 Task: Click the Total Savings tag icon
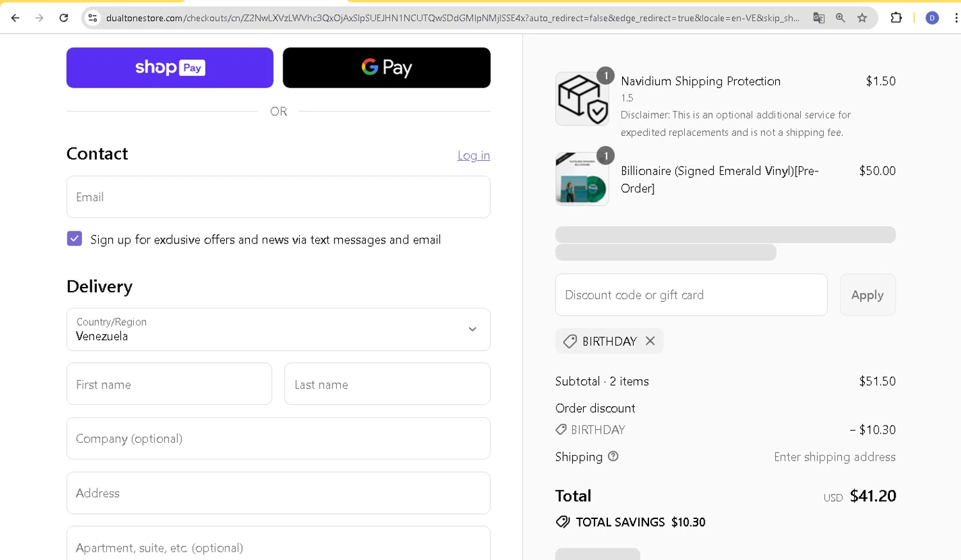[x=563, y=522]
